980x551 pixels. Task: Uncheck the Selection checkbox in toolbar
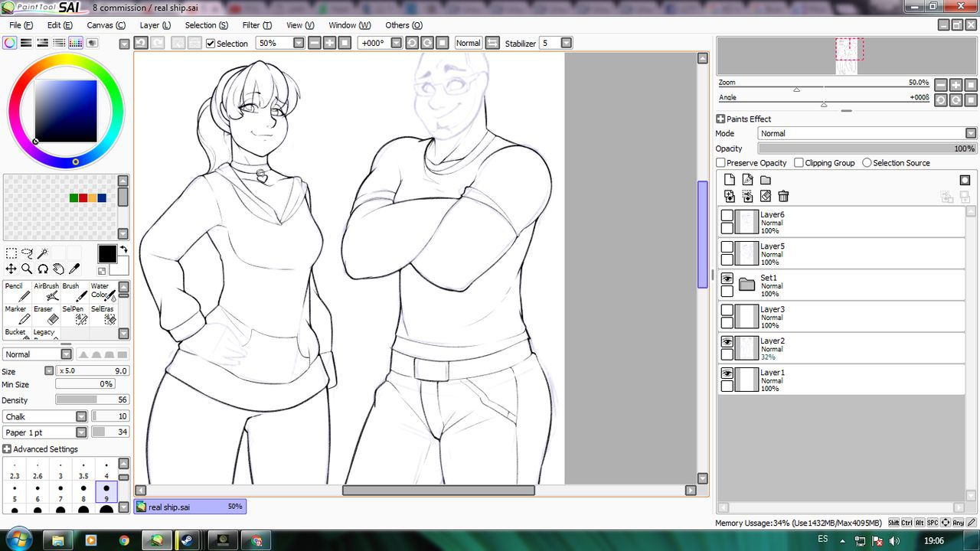[x=211, y=44]
